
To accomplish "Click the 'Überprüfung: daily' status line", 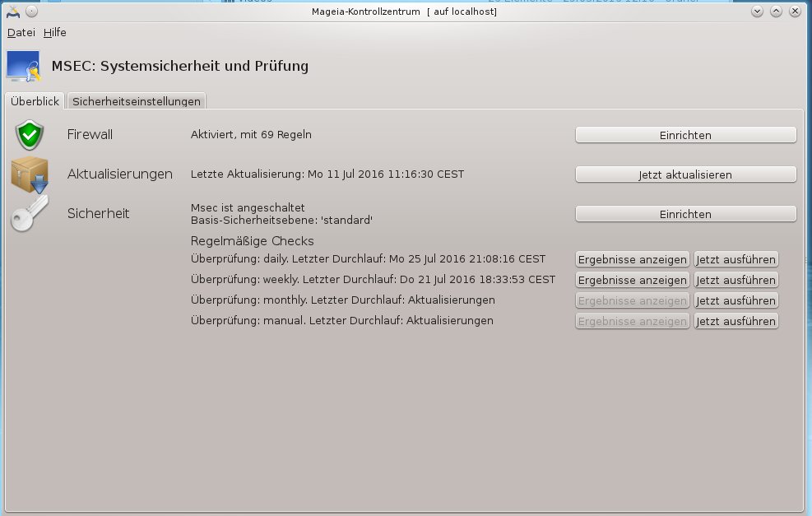I will point(369,259).
